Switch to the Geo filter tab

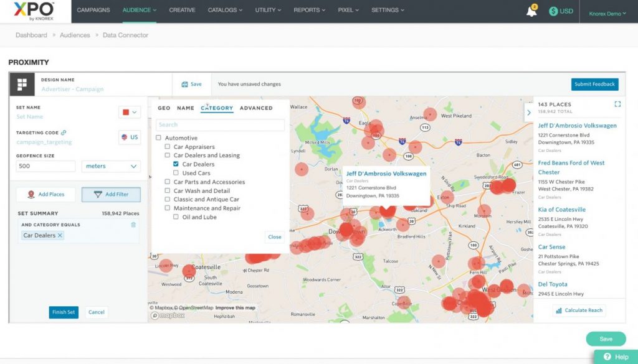[164, 108]
